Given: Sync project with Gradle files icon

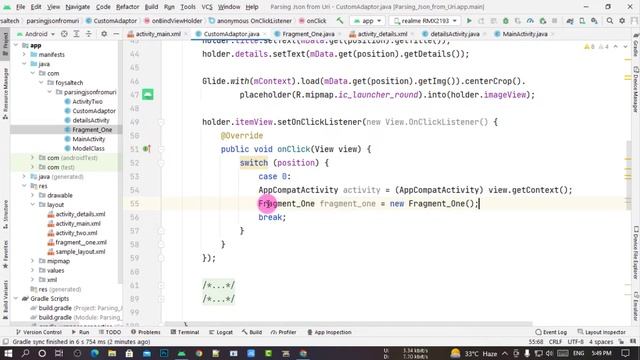Looking at the screenshot, I should 570,21.
